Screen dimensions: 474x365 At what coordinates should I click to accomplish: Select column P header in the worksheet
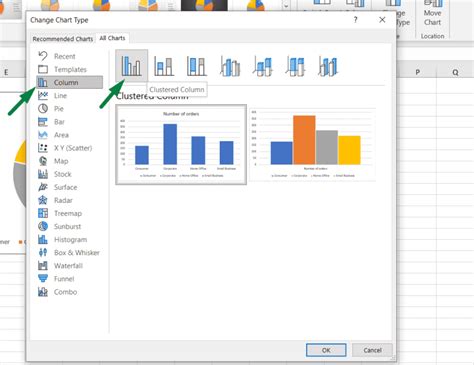[x=417, y=72]
